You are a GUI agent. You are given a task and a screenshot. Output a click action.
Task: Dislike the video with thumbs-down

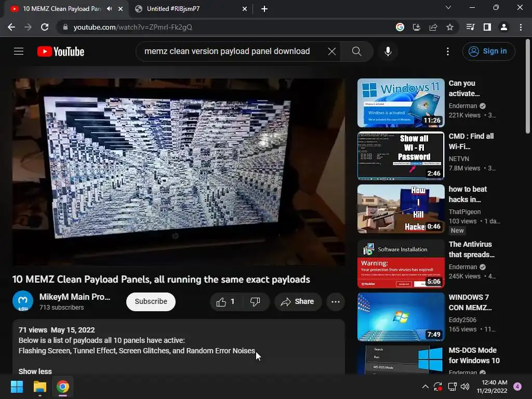click(x=256, y=302)
